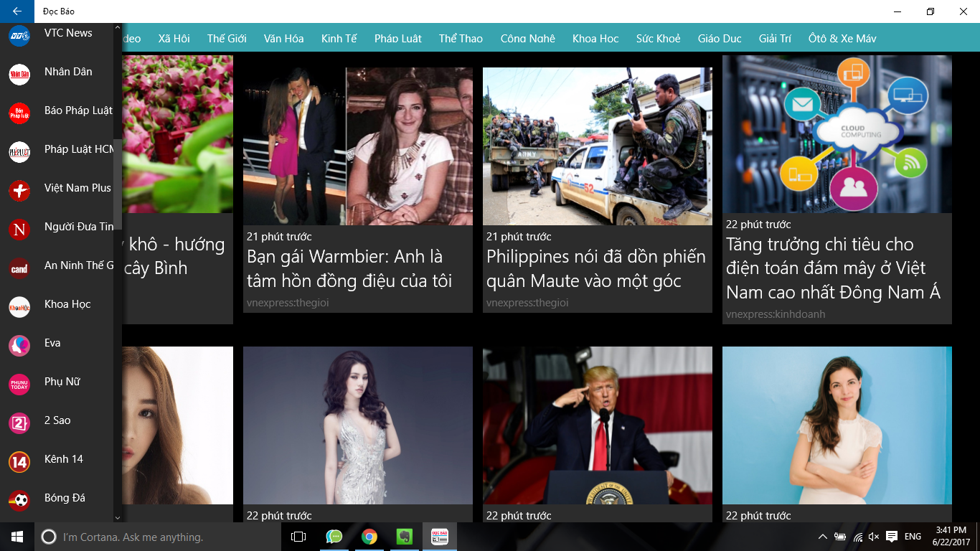The width and height of the screenshot is (980, 551).
Task: Choose the Người Đưa Tin icon
Action: click(x=19, y=229)
